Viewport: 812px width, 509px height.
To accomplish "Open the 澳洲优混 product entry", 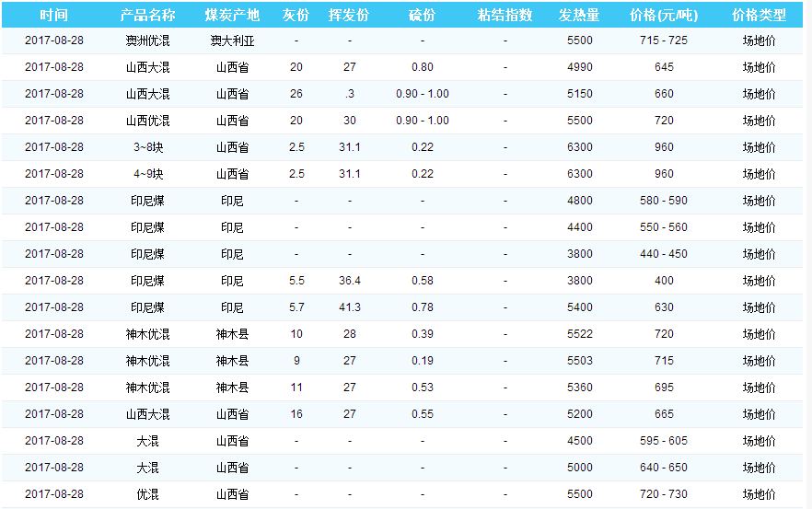I will click(147, 40).
